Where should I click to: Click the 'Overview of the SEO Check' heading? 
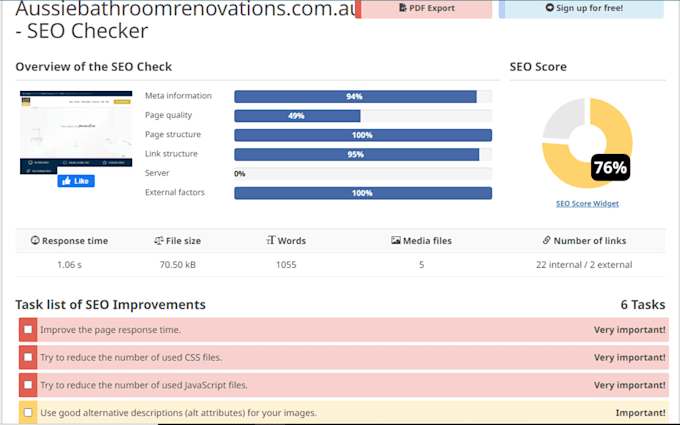pos(94,67)
